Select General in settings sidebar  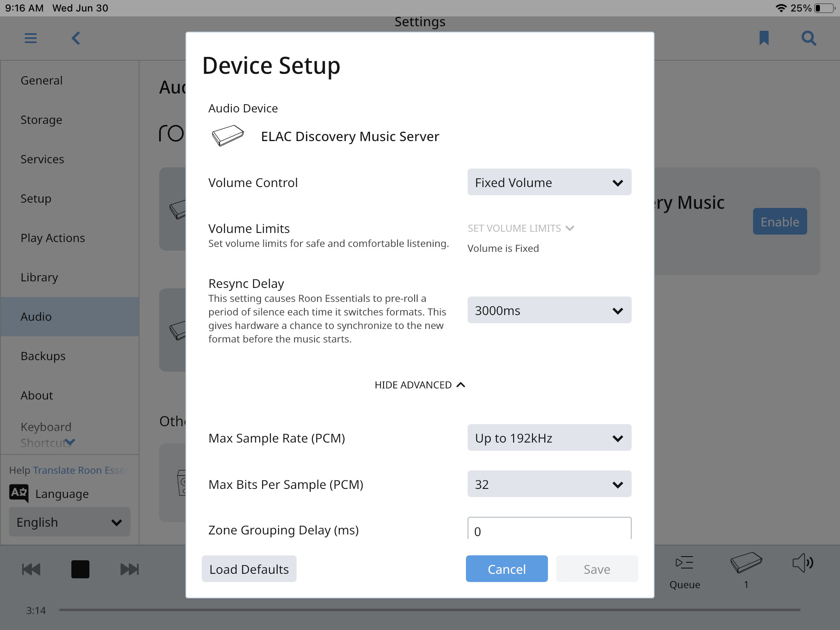click(70, 80)
